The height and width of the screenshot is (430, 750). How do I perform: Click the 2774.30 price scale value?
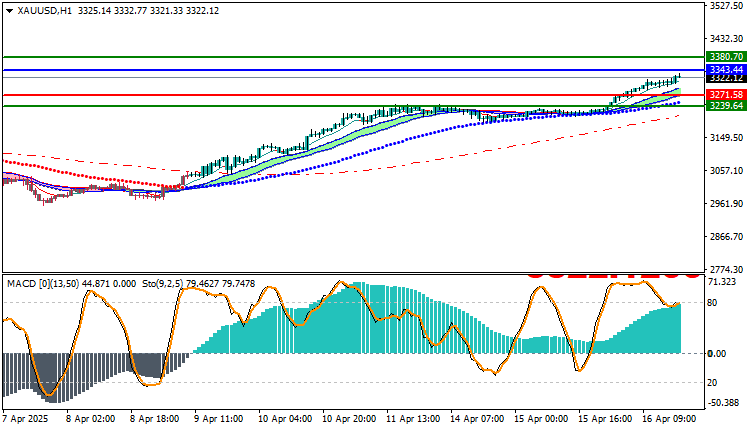pyautogui.click(x=727, y=269)
